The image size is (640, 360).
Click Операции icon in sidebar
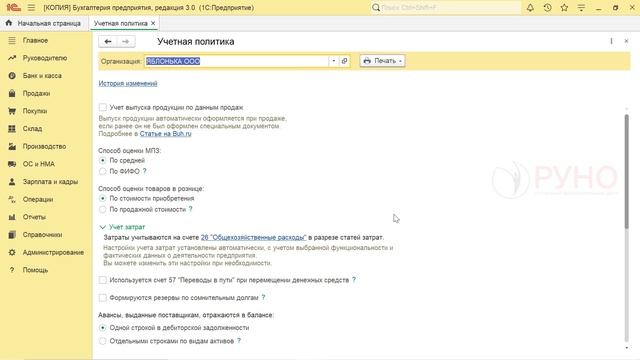click(12, 199)
